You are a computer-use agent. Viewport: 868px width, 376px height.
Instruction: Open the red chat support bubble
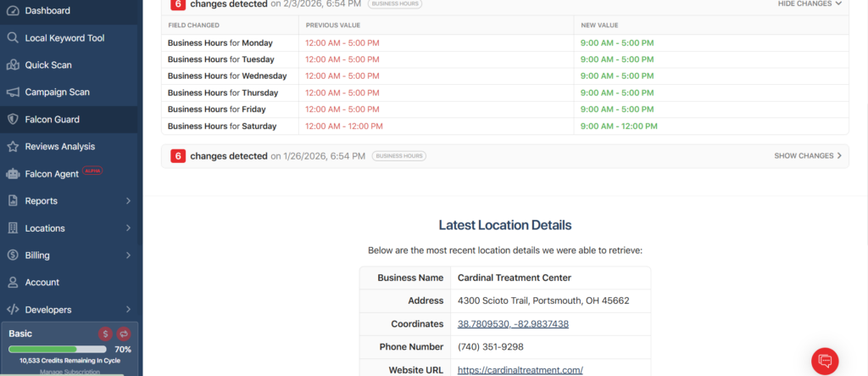[x=825, y=361]
